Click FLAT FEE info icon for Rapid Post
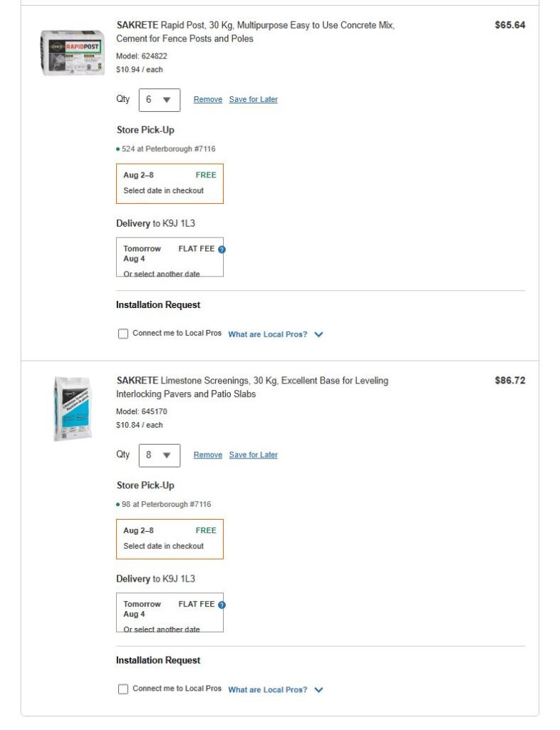Screen dimensions: 560x730 click(x=222, y=250)
